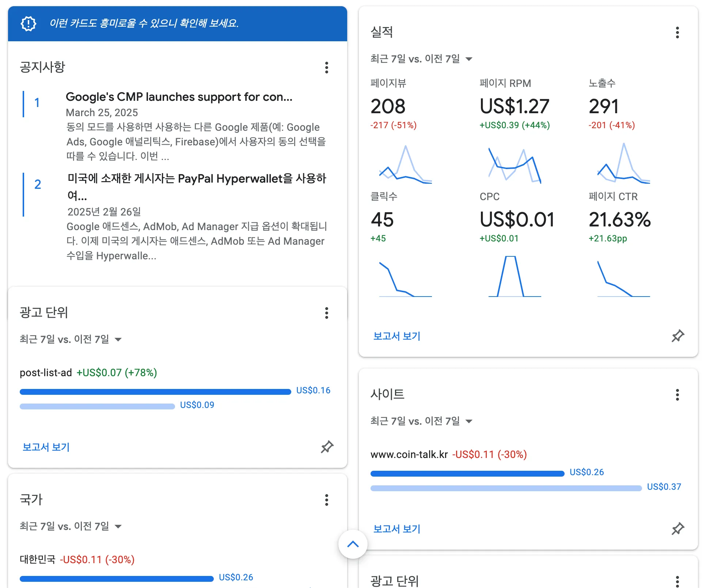
Task: Click the 페이지 CTR sparkline chart
Action: 623,278
